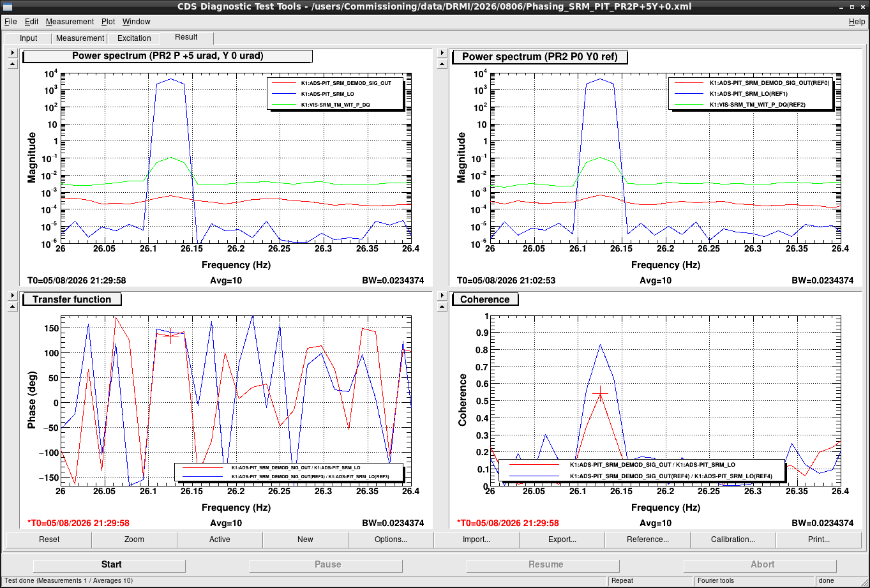Click the right-arrow button beside the Transfer function plot
The height and width of the screenshot is (588, 870).
(12, 296)
